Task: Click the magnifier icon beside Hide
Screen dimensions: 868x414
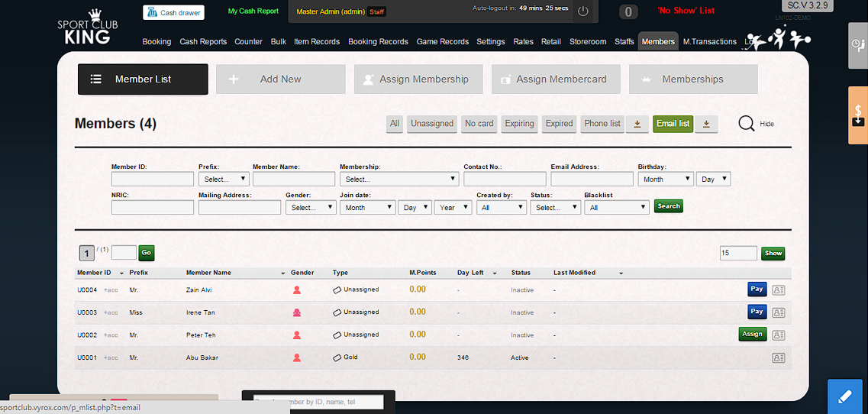Action: point(747,123)
